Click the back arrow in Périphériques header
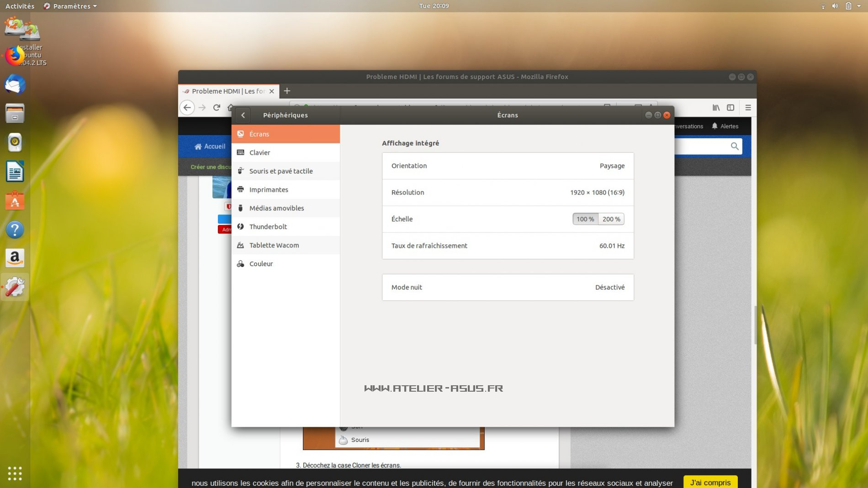The height and width of the screenshot is (488, 868). coord(243,115)
